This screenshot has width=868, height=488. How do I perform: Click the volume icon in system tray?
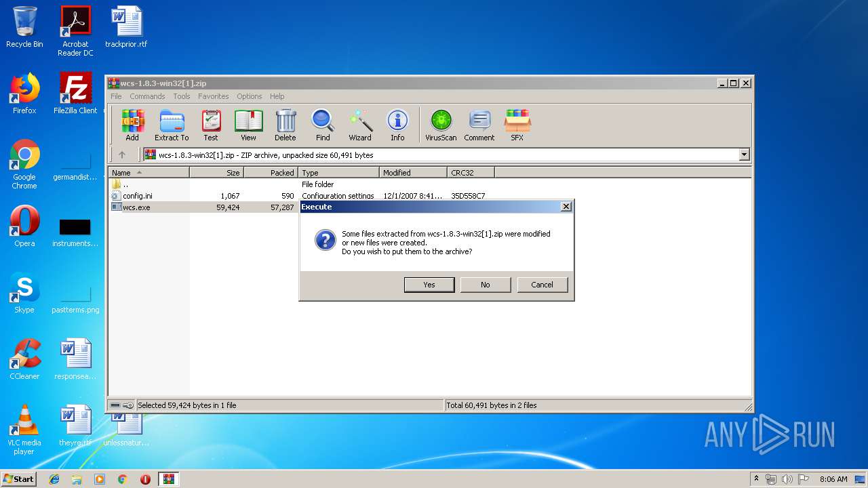[787, 479]
